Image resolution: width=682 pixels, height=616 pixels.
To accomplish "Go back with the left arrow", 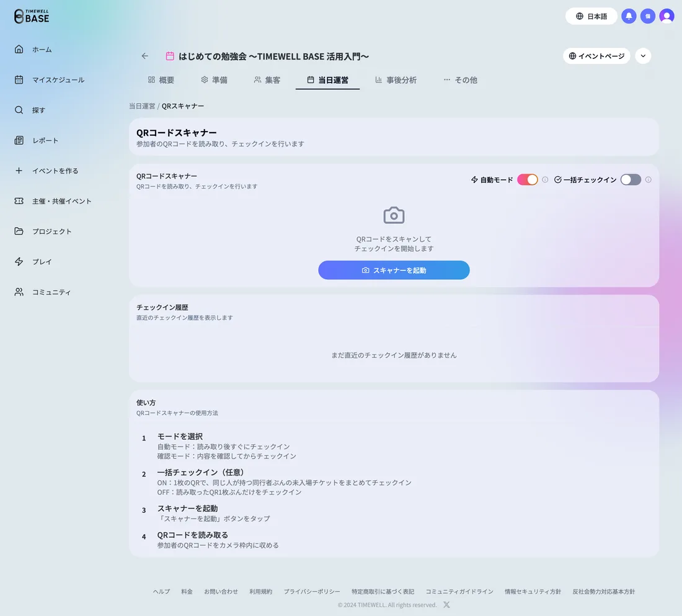I will click(145, 56).
